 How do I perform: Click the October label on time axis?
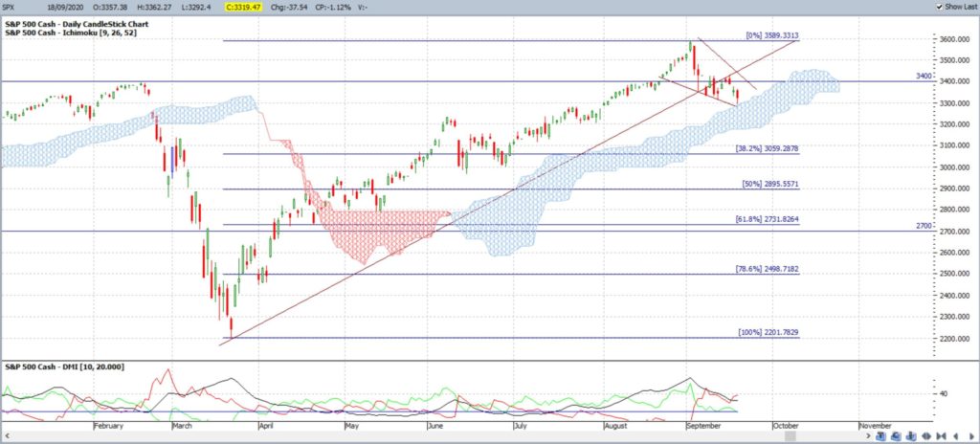pyautogui.click(x=785, y=426)
